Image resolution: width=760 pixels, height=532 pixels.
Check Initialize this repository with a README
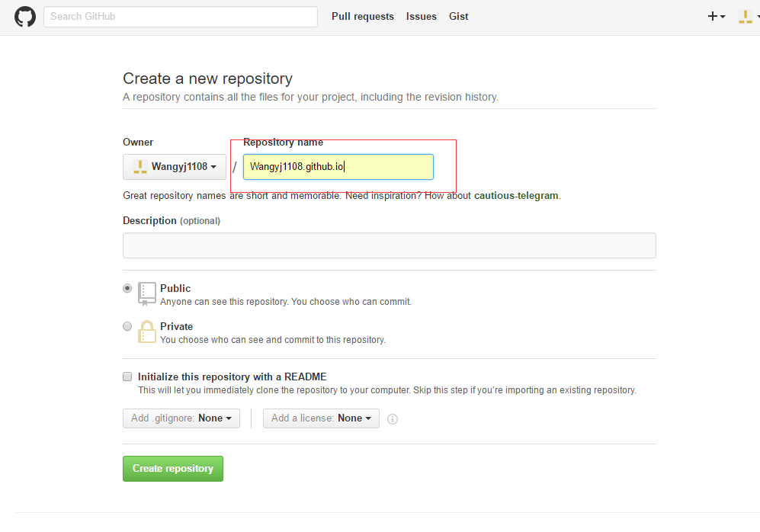point(127,377)
